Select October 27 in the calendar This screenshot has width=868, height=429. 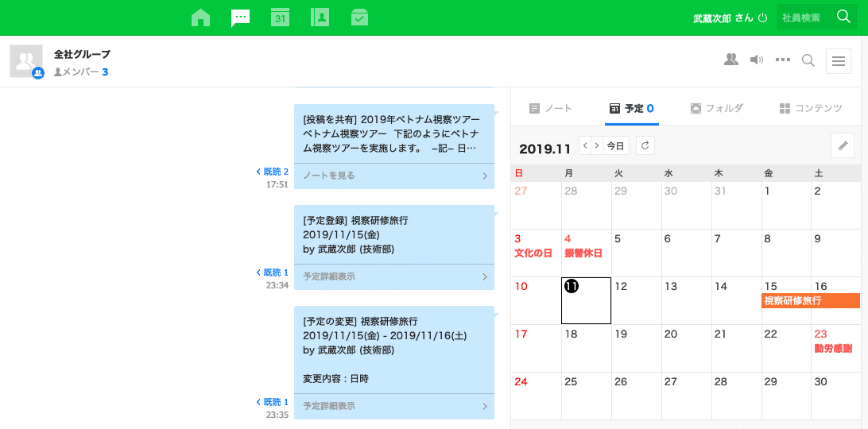[x=536, y=206]
